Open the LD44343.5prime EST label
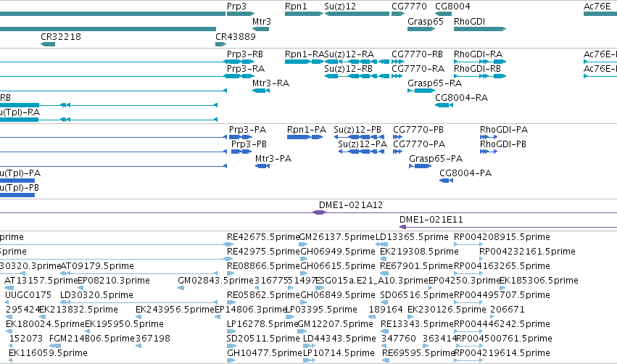Viewport: 617px width, 364px height. [x=339, y=339]
